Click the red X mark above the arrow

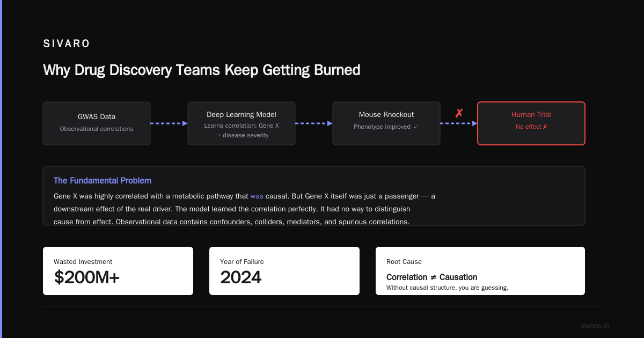click(x=459, y=113)
